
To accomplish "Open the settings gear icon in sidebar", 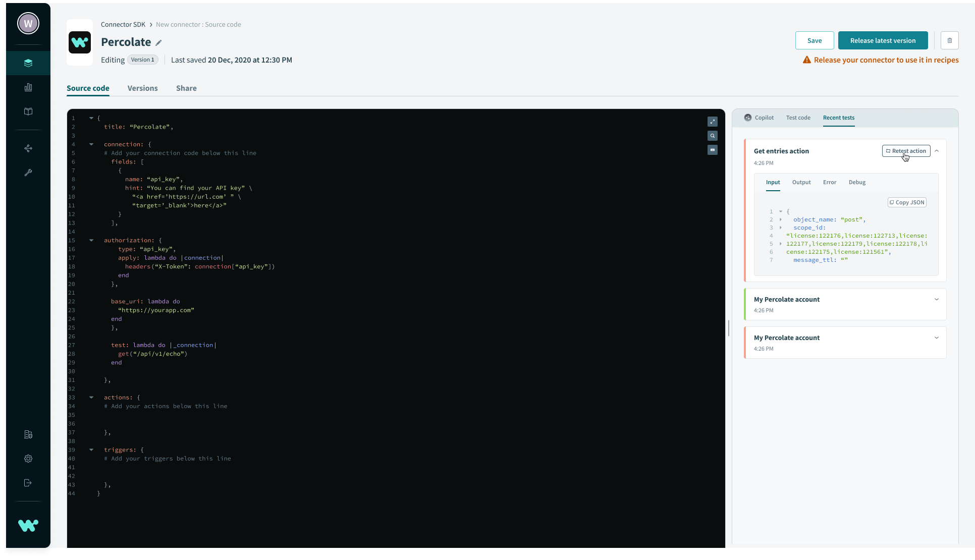I will (28, 459).
